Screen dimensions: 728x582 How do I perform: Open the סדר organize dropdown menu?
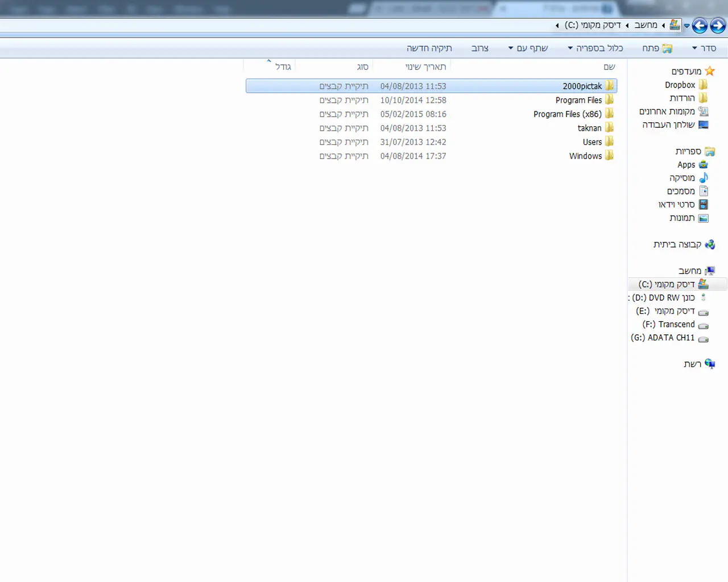click(x=704, y=48)
